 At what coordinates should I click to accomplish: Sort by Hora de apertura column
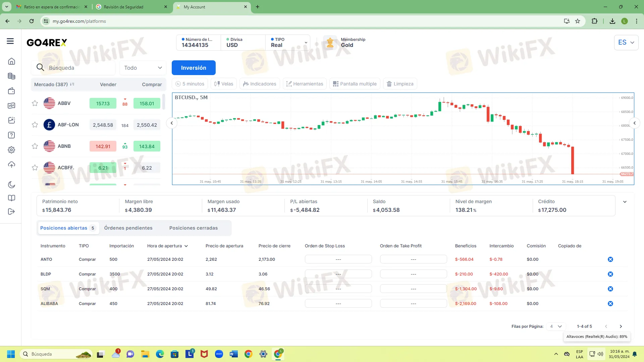click(x=167, y=246)
